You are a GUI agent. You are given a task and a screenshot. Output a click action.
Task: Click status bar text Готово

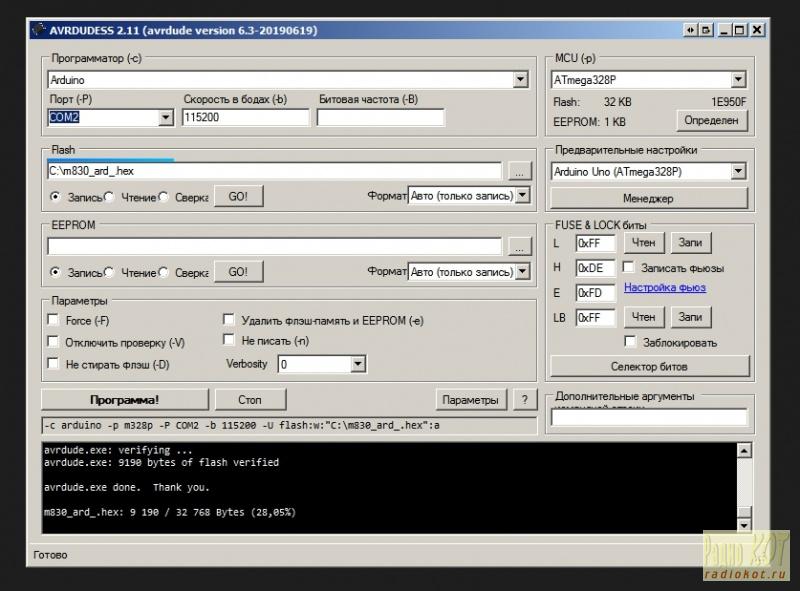click(50, 555)
